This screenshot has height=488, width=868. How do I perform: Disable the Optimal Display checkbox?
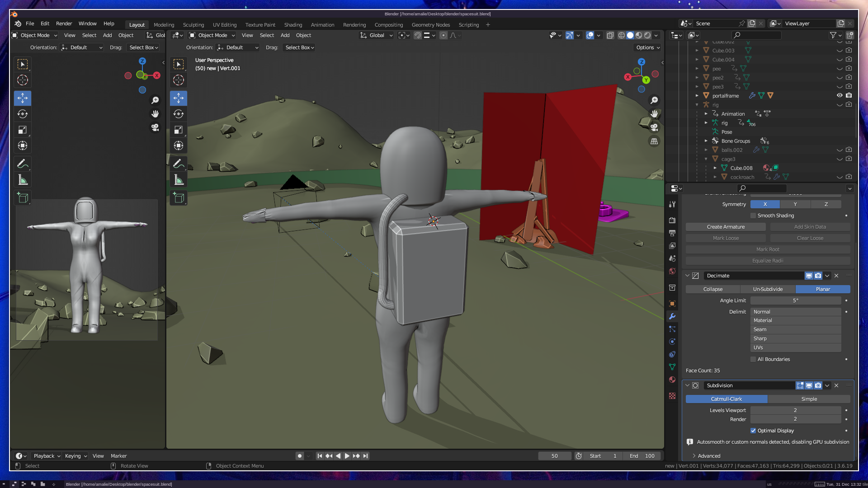[753, 431]
